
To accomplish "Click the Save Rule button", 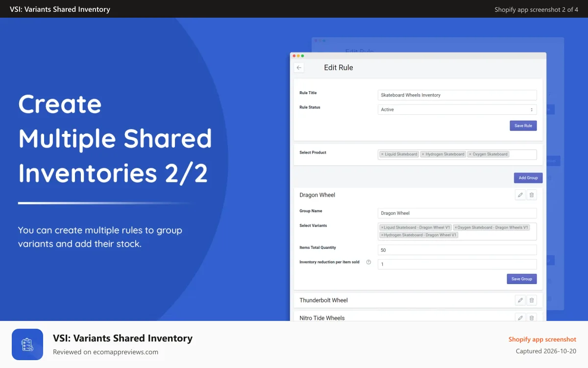I will pyautogui.click(x=523, y=126).
